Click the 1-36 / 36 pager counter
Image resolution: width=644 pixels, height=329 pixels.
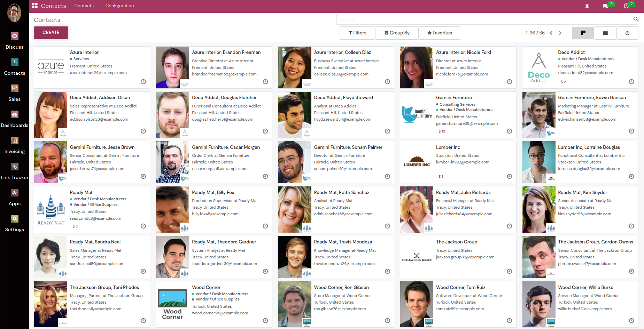click(535, 33)
